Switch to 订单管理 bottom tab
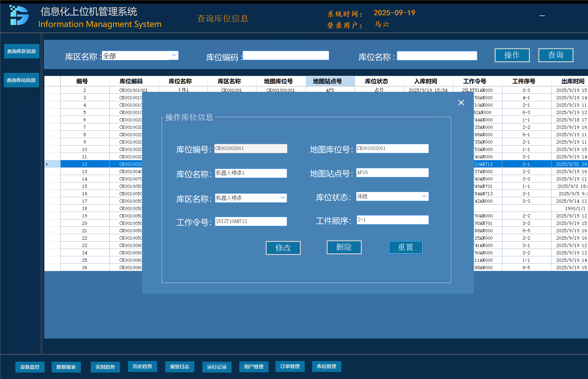The width and height of the screenshot is (588, 379). 290,366
